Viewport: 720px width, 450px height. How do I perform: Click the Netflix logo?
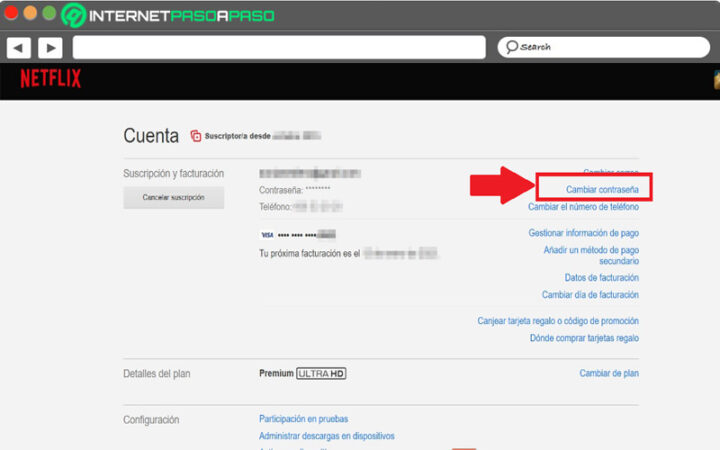(51, 78)
